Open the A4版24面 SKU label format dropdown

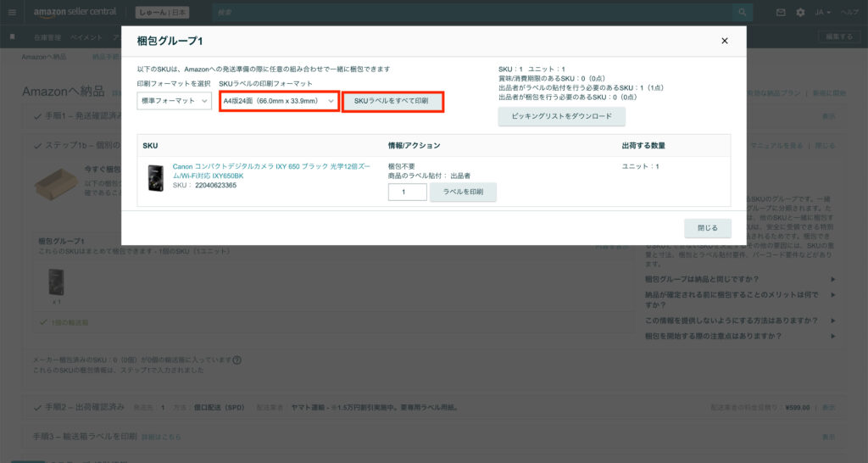pos(279,101)
